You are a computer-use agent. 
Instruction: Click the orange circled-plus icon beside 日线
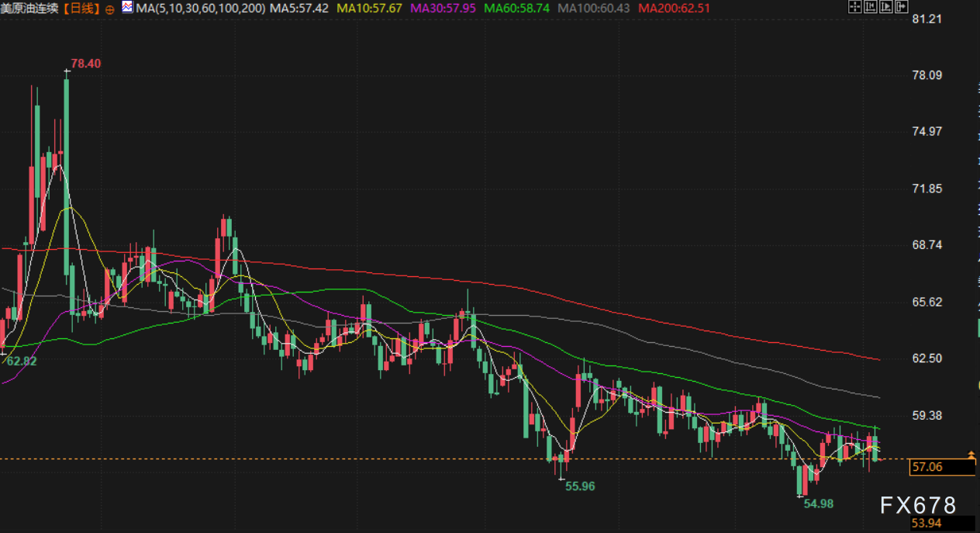click(109, 9)
